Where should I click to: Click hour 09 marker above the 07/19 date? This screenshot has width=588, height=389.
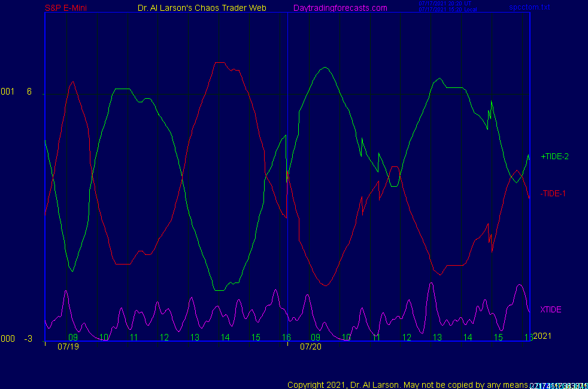pos(73,338)
